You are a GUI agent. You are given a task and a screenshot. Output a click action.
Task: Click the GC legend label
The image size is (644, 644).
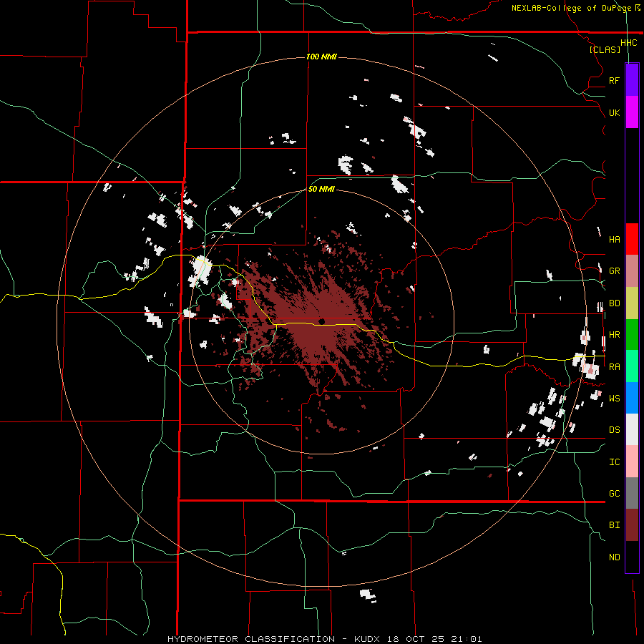point(614,494)
